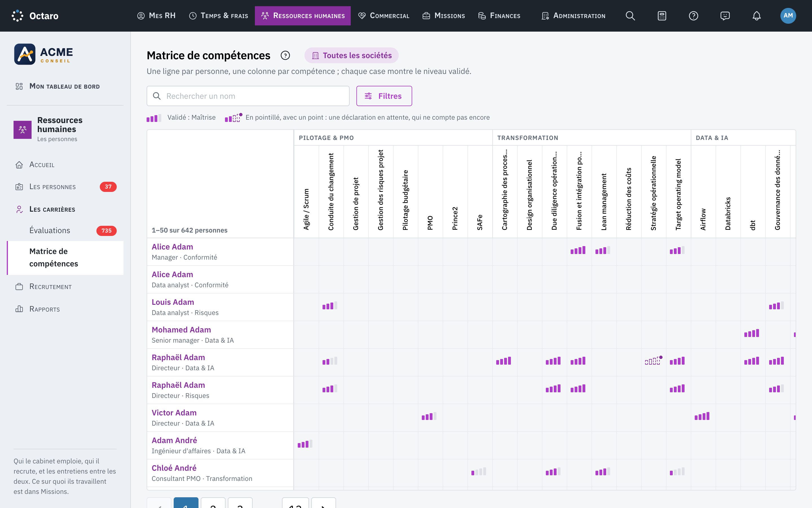812x508 pixels.
Task: Open the feedback chat icon
Action: click(x=725, y=16)
